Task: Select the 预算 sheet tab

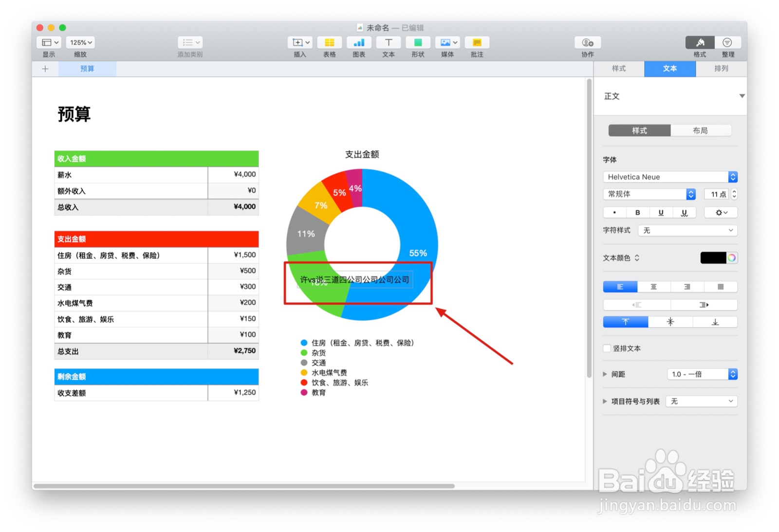Action: [x=88, y=69]
